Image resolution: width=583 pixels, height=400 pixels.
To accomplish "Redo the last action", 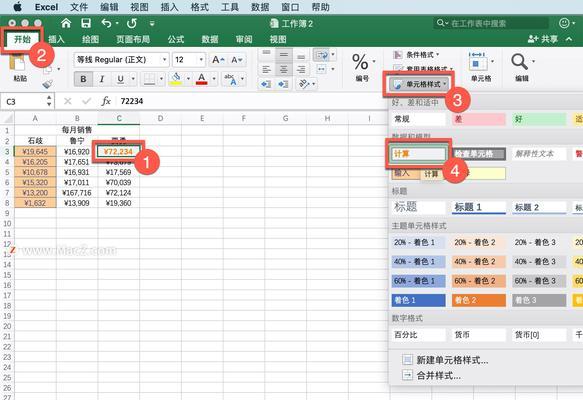I will (x=132, y=23).
